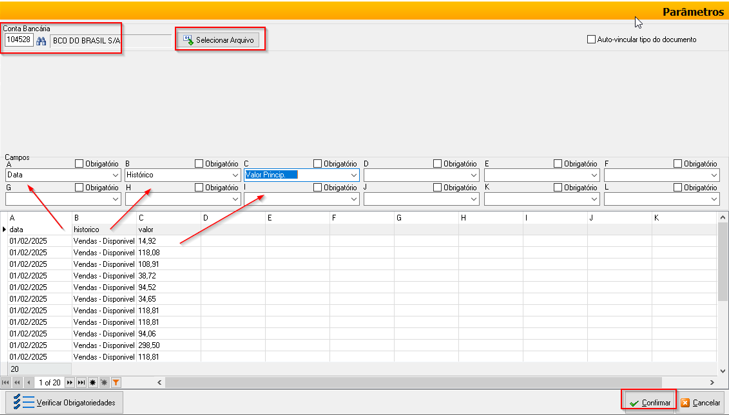Go to previous record with single arrow
Screen dimensions: 729x415
[x=29, y=383]
